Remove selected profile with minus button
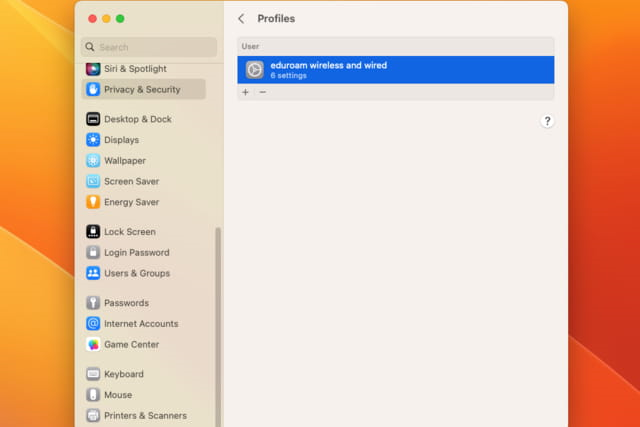Viewport: 640px width, 427px height. point(263,92)
